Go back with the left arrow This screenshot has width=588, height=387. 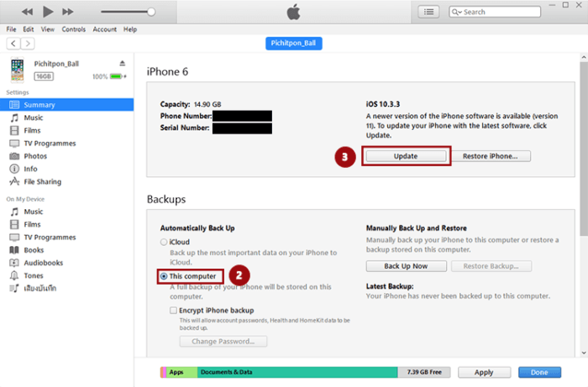(13, 44)
